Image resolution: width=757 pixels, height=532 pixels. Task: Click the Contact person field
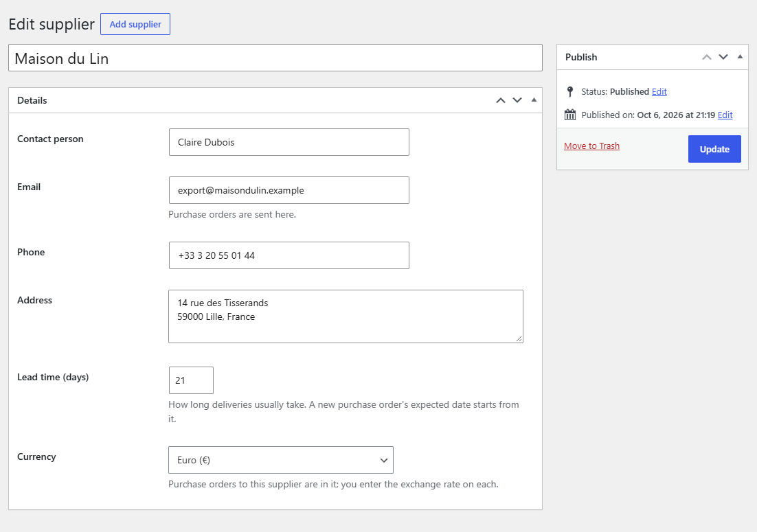[x=289, y=142]
